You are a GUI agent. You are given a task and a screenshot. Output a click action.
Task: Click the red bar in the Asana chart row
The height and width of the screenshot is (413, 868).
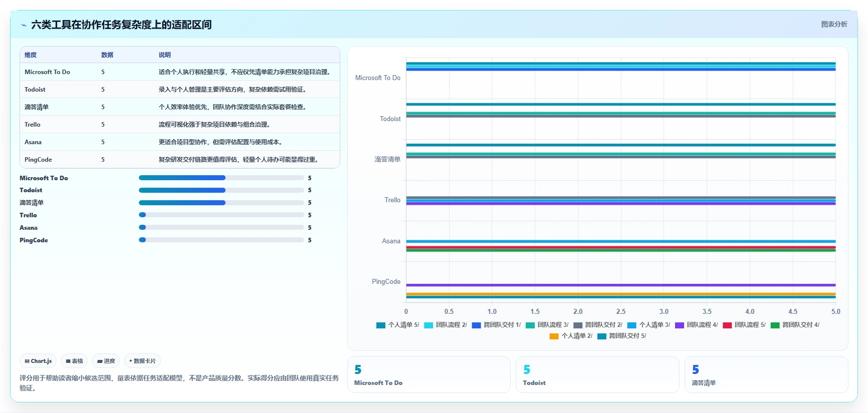coord(621,247)
